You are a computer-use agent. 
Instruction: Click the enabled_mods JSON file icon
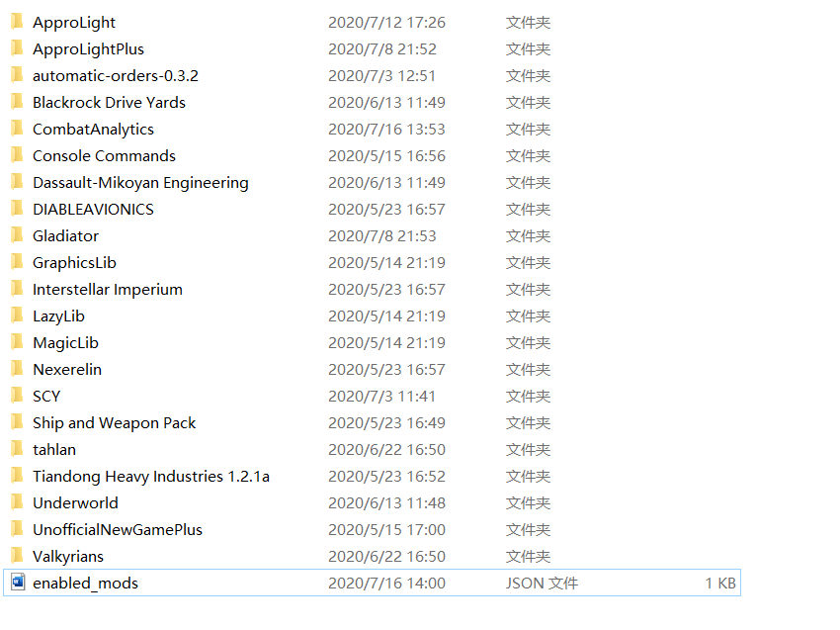(x=18, y=583)
